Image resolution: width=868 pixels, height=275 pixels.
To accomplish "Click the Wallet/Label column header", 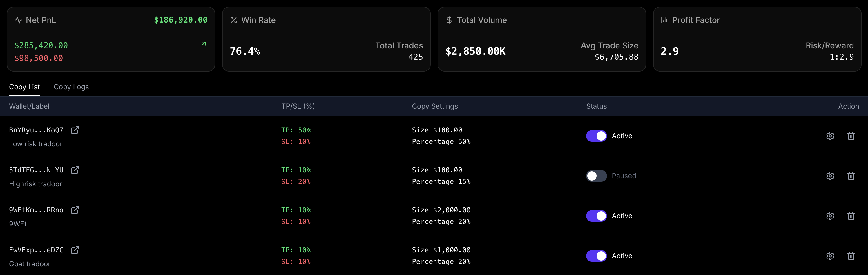I will pyautogui.click(x=29, y=106).
